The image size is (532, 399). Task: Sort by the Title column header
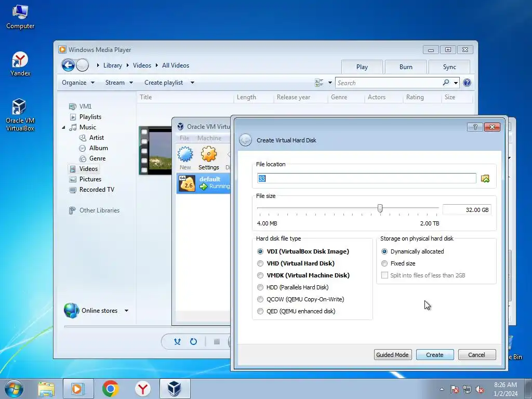185,97
